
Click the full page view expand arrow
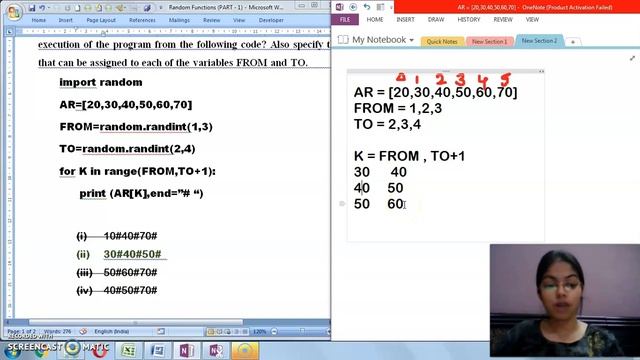pos(632,58)
